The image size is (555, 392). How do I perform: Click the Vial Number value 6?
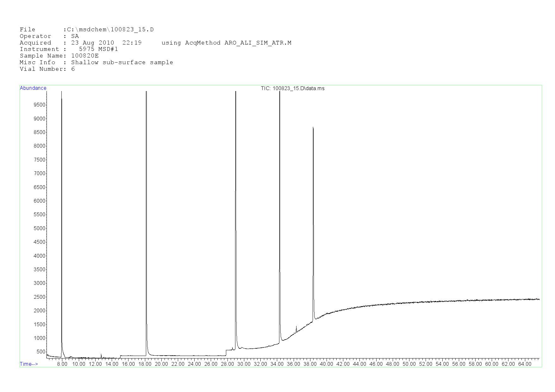coord(73,69)
